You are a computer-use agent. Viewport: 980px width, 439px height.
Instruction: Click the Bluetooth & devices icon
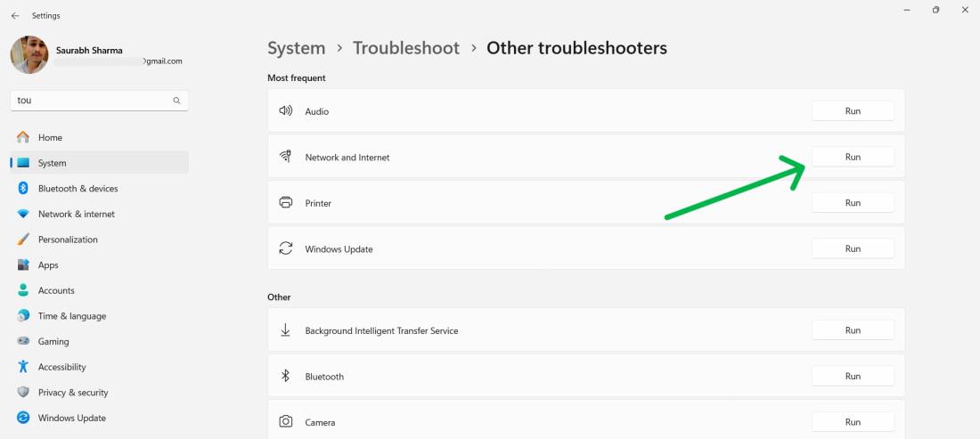(x=23, y=189)
